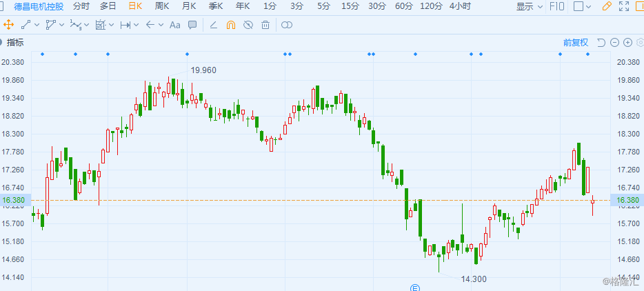Select the orange move/crosshair cursor tool
The width and height of the screenshot is (644, 291).
click(x=9, y=25)
